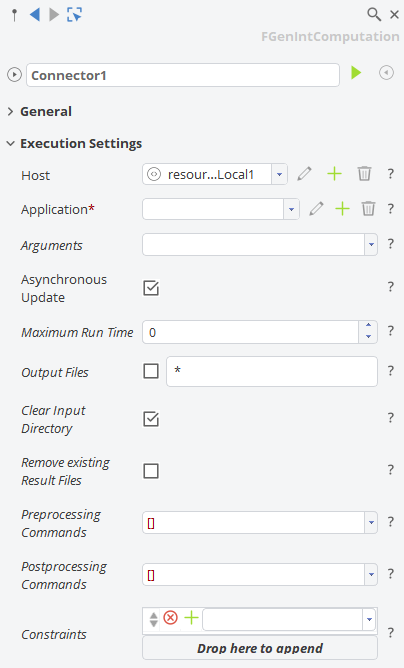Show help for Preprocessing Commands
Image resolution: width=404 pixels, height=668 pixels.
click(390, 522)
